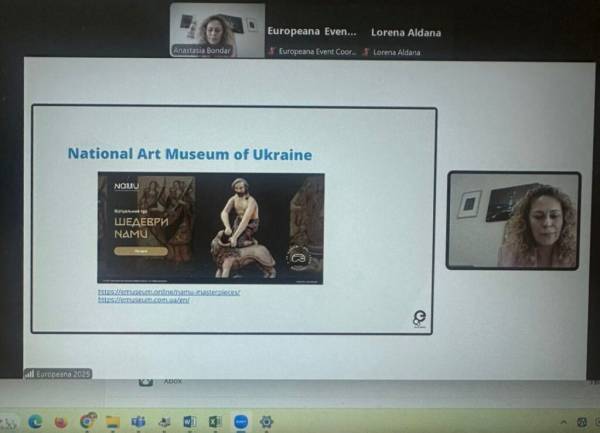The image size is (600, 433).
Task: Expand the system tray hidden icons chevron
Action: (561, 422)
